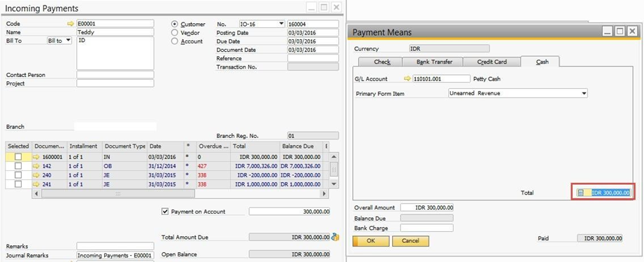Click the table's vertical scroll up arrow
The image size is (644, 262).
[334, 157]
